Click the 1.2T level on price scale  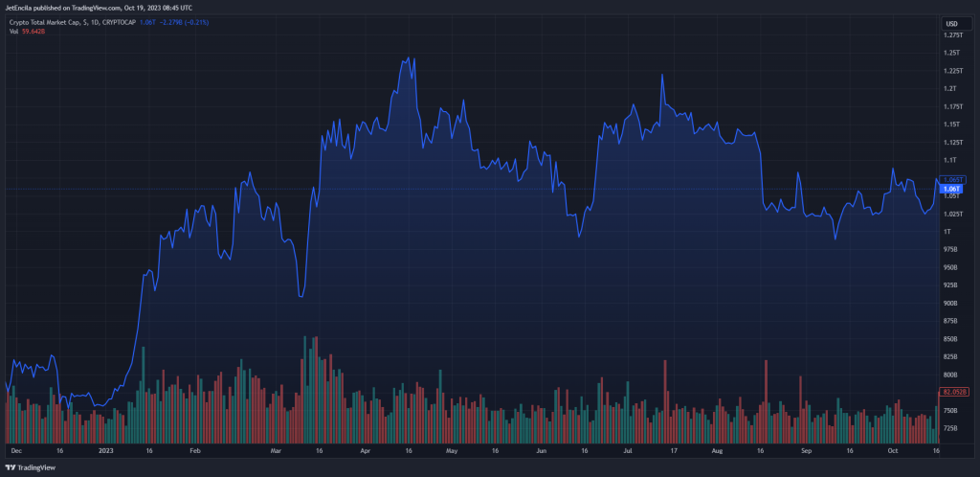tap(949, 89)
